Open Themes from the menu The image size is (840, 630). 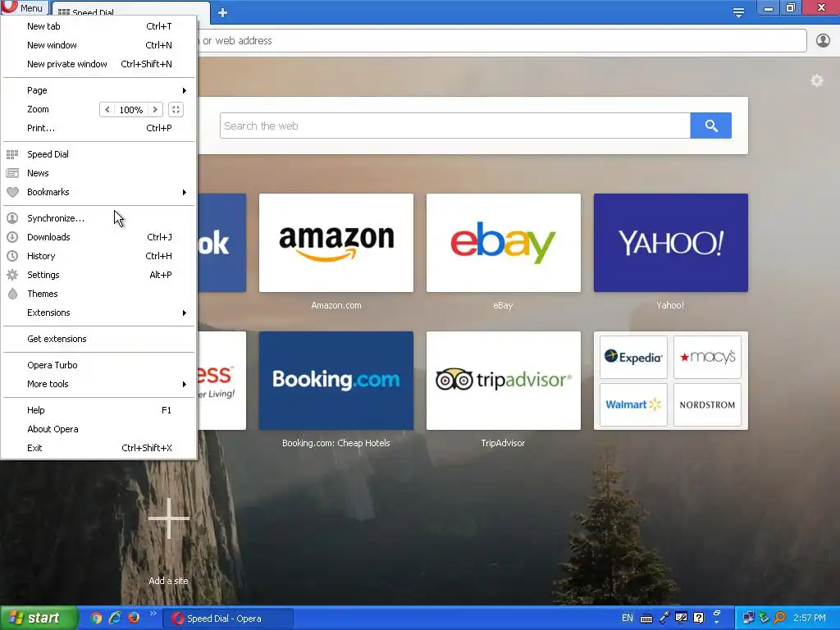pyautogui.click(x=99, y=294)
